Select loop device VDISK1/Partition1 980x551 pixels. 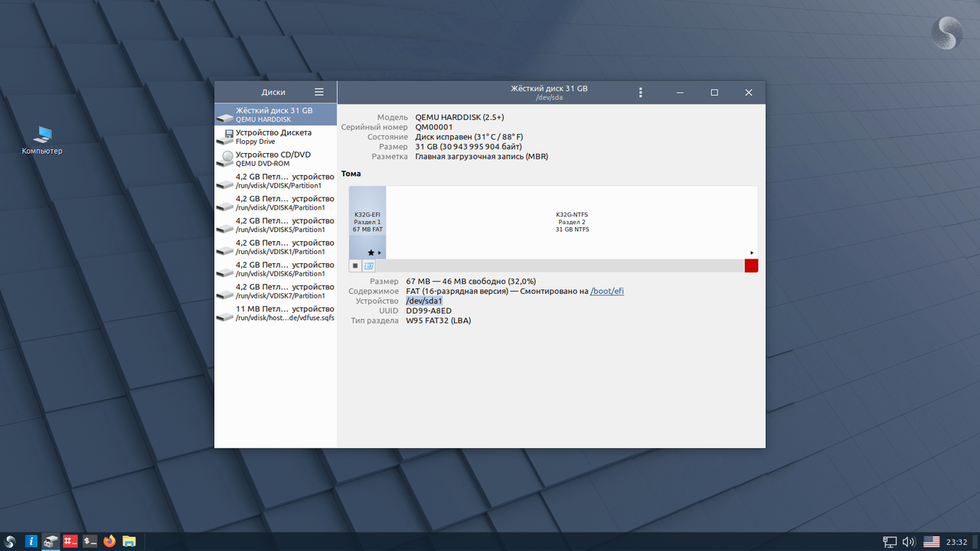tap(276, 246)
